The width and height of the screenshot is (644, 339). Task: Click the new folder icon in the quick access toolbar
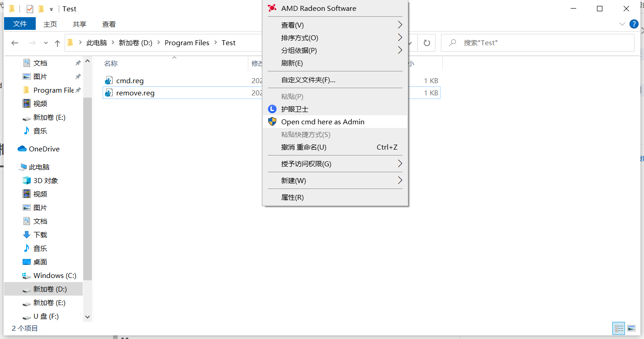point(41,9)
